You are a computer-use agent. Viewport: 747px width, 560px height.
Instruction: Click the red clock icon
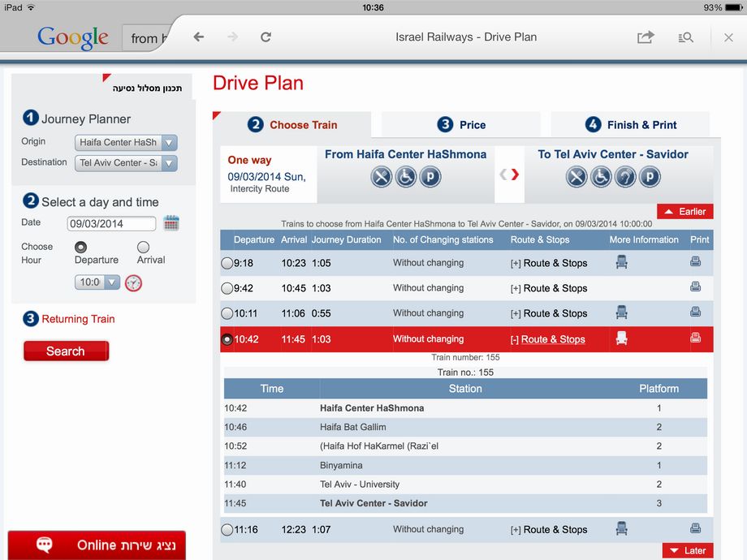(x=133, y=283)
